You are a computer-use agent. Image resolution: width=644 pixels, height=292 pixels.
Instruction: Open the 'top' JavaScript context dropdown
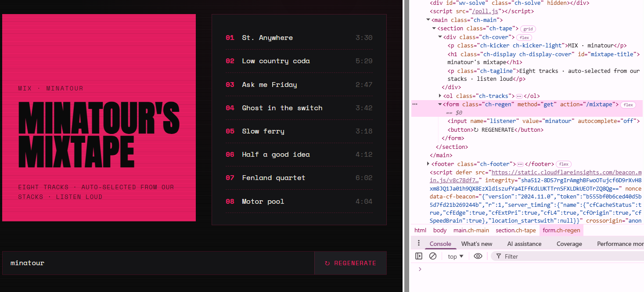point(456,256)
